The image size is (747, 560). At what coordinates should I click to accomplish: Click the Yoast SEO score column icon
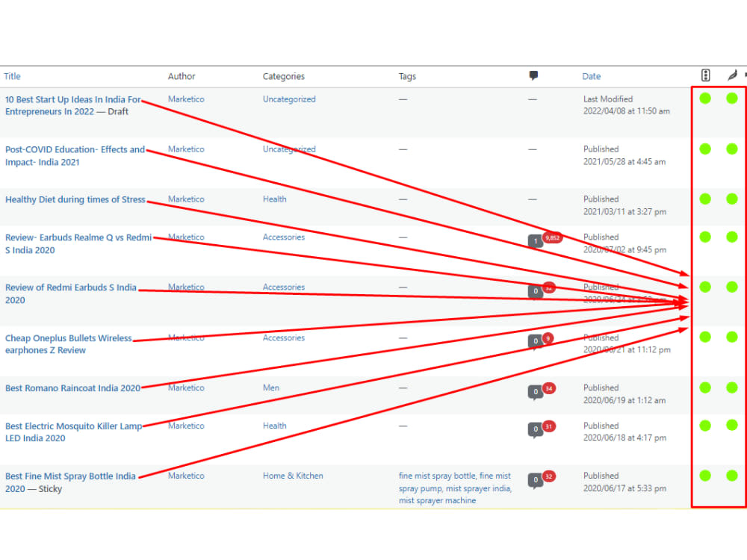coord(706,75)
